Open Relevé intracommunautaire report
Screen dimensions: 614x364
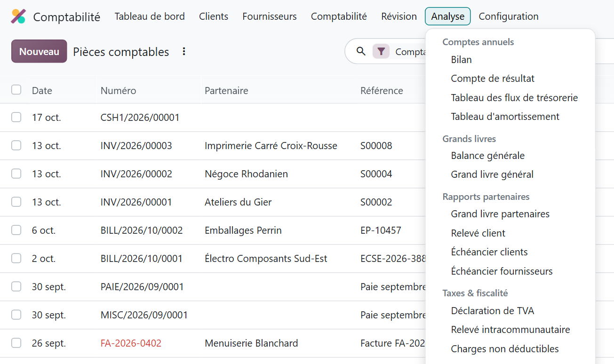(510, 330)
